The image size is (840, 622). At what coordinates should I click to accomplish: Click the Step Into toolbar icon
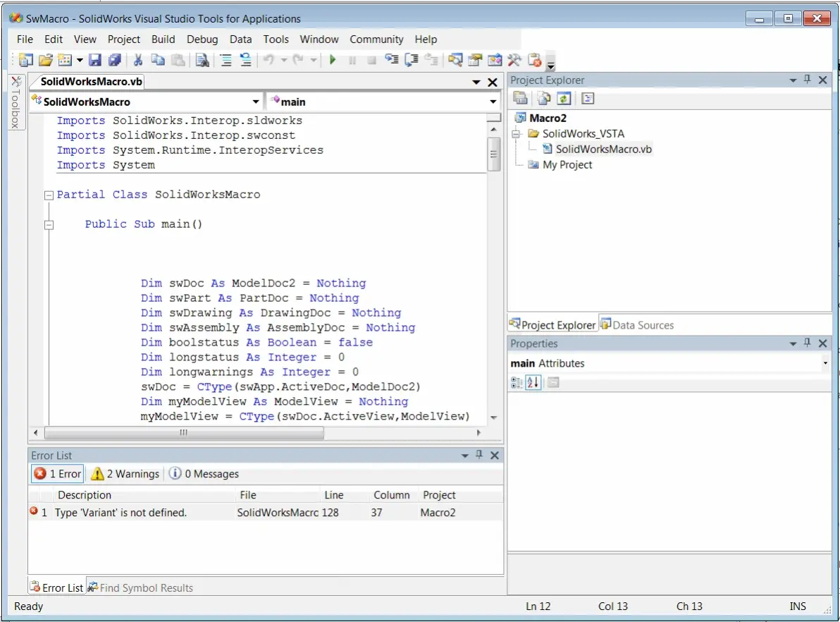[392, 60]
